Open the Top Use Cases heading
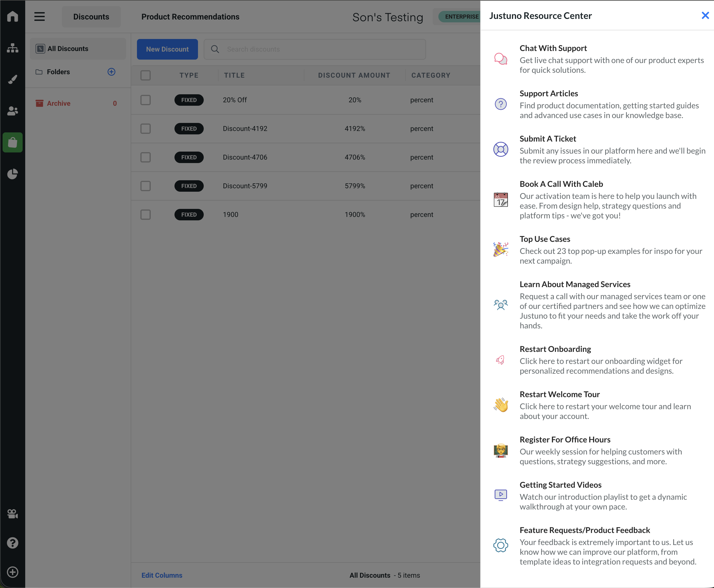The height and width of the screenshot is (588, 714). point(545,239)
